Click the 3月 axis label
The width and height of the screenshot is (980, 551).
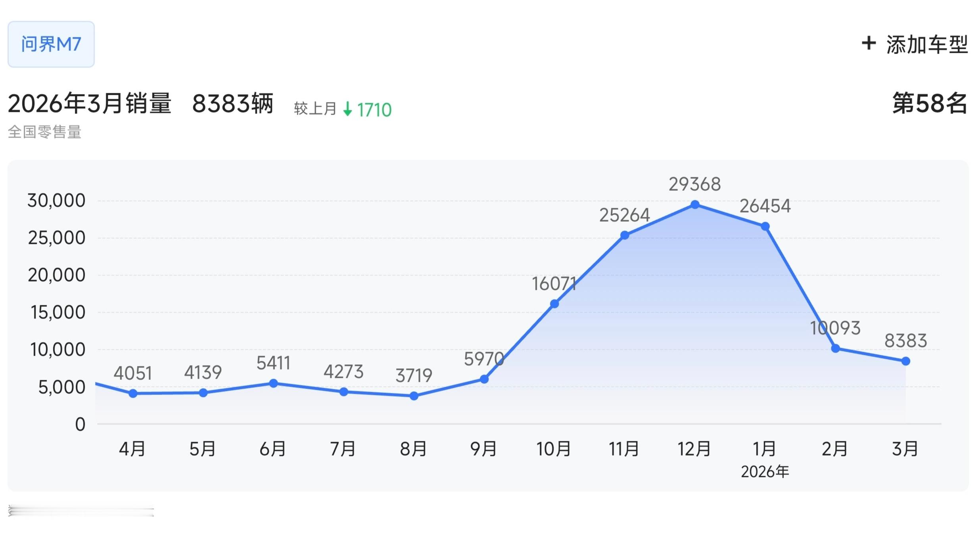[x=905, y=449]
